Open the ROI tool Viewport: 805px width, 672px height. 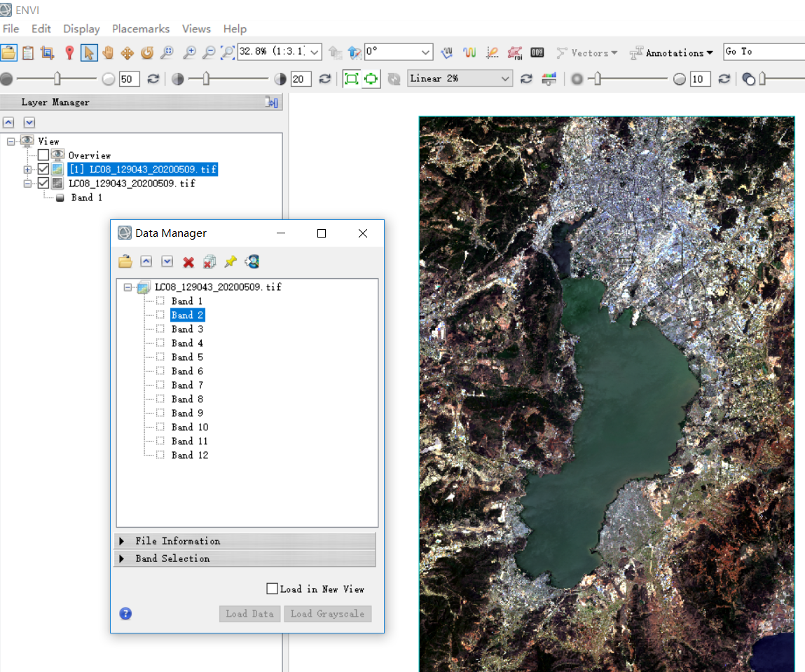coord(514,53)
